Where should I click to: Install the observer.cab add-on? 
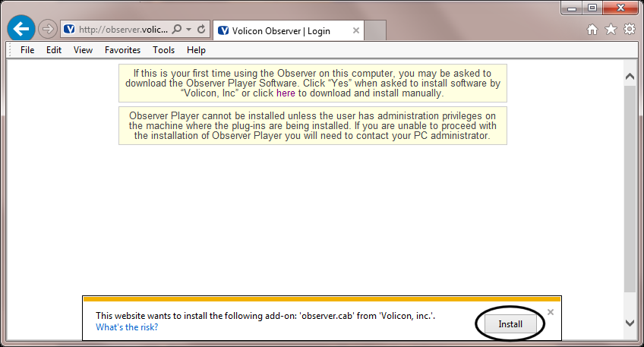[510, 324]
